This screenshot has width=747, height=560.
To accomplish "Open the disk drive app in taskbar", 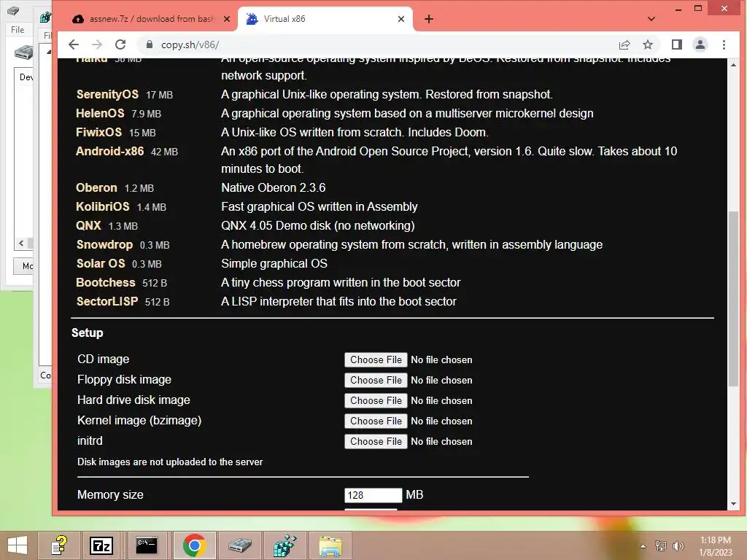I will click(240, 545).
